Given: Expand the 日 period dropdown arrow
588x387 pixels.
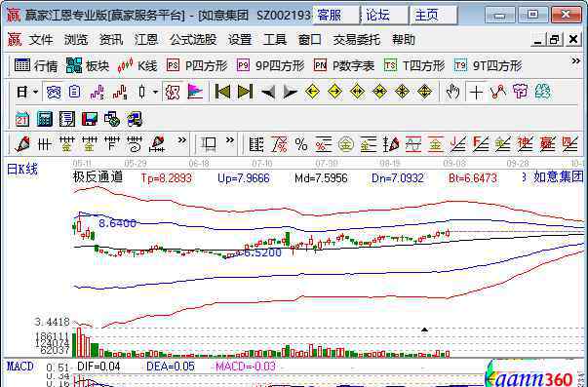Looking at the screenshot, I should click(36, 92).
